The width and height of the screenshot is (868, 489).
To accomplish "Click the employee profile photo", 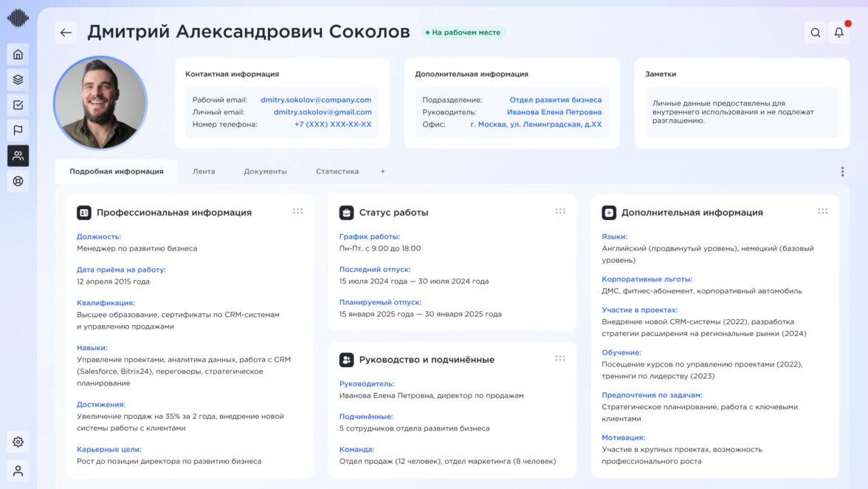I will (100, 103).
